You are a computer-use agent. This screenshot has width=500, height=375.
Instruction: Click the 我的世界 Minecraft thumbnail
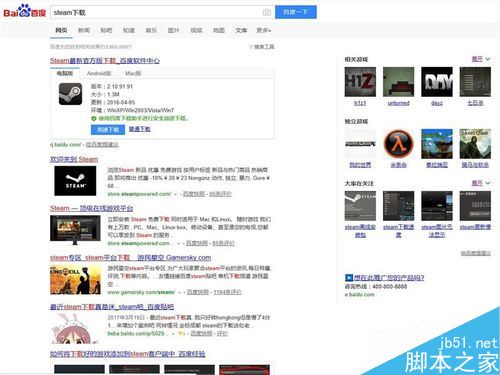[360, 144]
